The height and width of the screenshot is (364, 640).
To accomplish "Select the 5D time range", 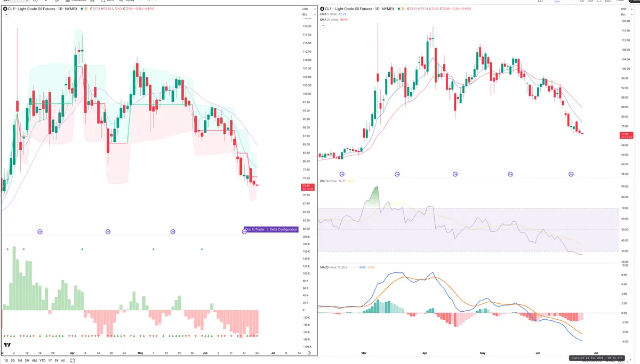I will 13,361.
